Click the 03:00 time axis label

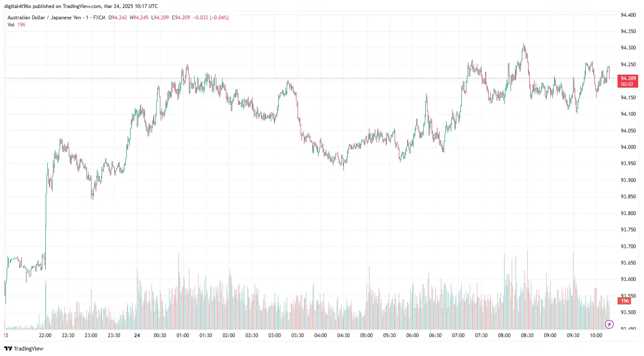[x=275, y=335]
